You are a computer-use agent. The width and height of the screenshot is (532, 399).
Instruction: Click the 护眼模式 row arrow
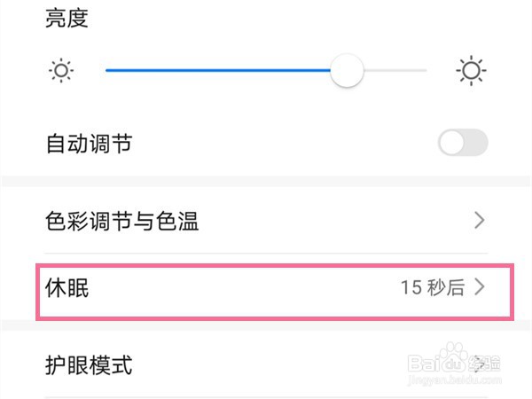coord(480,363)
